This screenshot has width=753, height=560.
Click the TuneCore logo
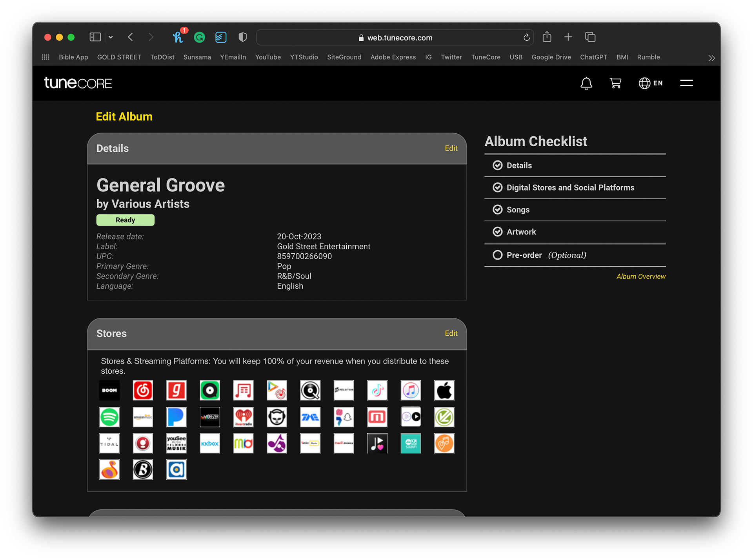tap(78, 83)
